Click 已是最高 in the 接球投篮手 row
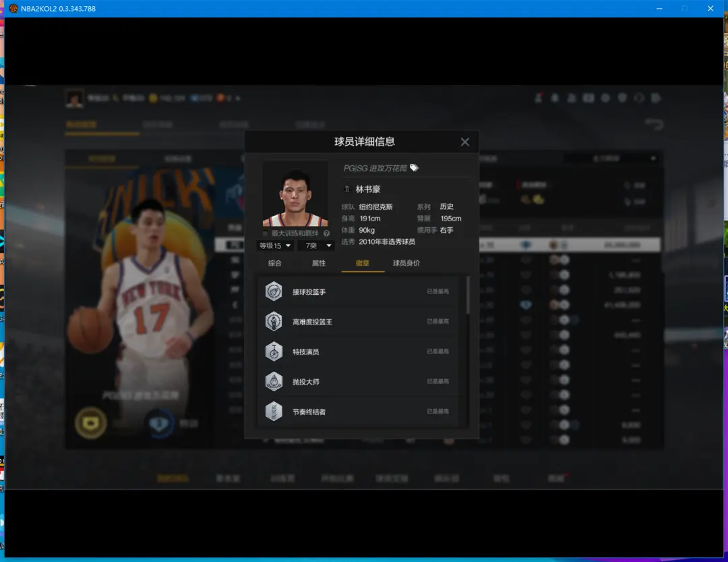Screen dimensions: 728x562 point(438,291)
